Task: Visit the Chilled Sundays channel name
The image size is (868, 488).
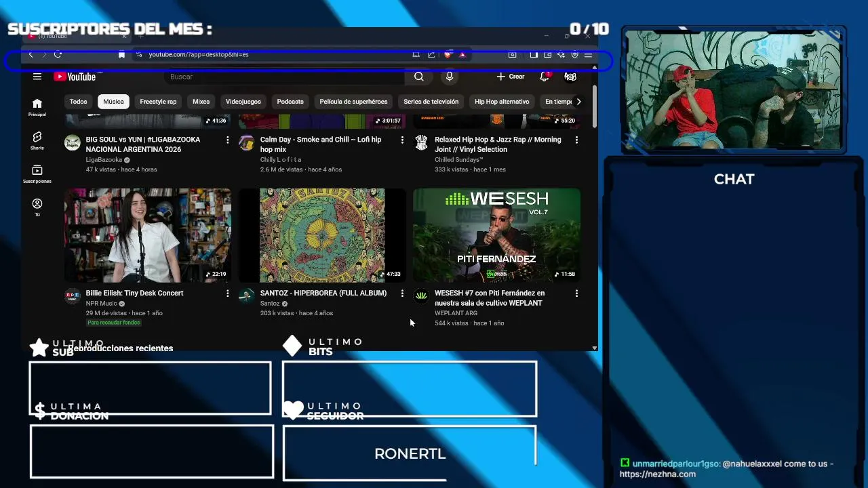Action: 458,160
